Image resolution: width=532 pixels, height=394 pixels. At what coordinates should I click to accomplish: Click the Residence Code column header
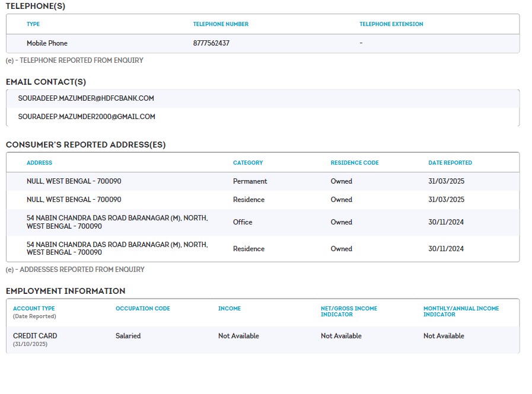(354, 163)
